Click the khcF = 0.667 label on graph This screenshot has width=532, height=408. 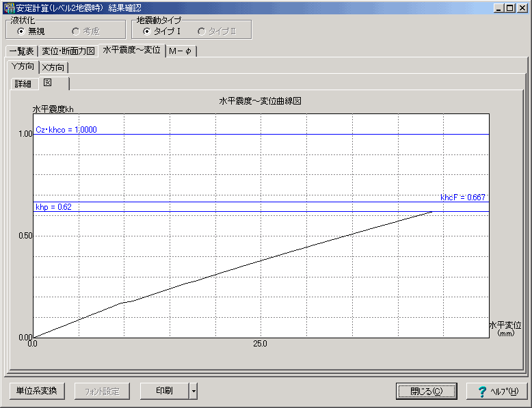coord(463,198)
